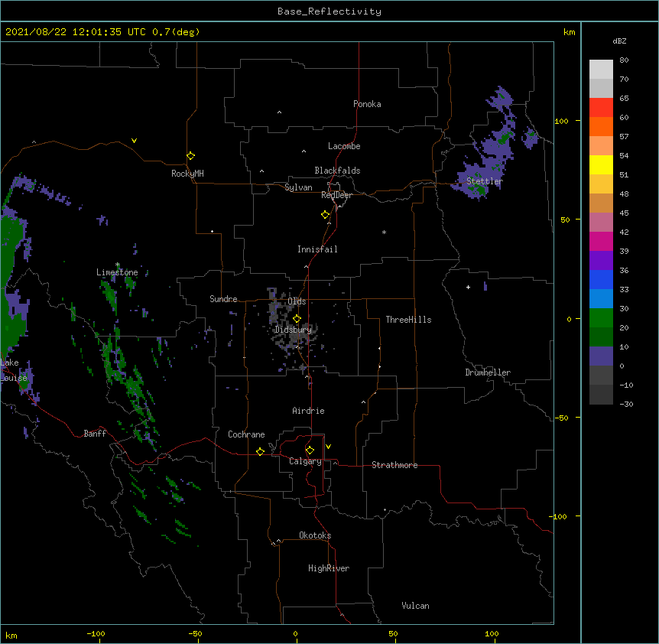Click the white caret marker west of Lacombe
Screen dimensions: 659x644
pos(304,151)
